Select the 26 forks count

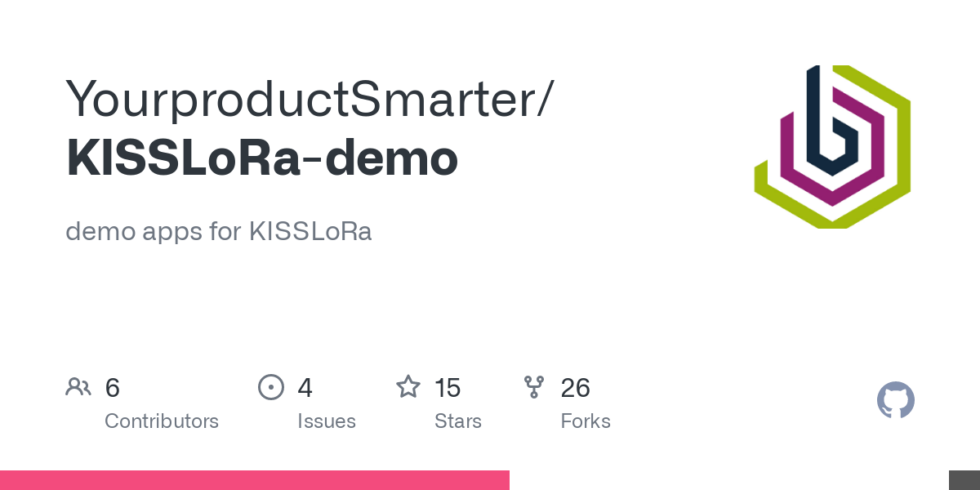coord(575,388)
